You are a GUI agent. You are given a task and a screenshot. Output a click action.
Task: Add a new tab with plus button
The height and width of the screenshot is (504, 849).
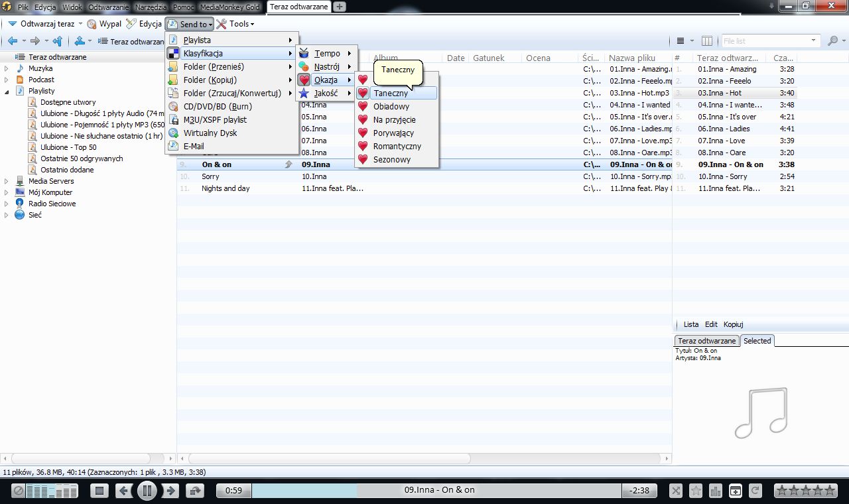[x=339, y=7]
